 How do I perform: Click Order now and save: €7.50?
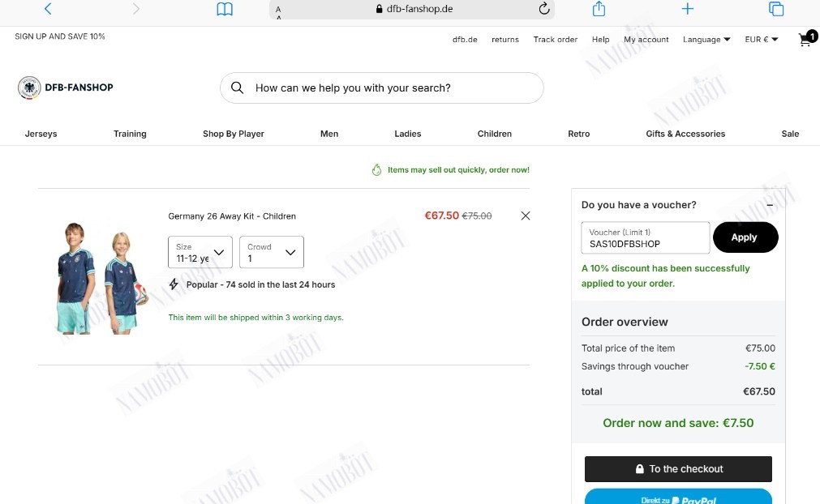click(678, 423)
